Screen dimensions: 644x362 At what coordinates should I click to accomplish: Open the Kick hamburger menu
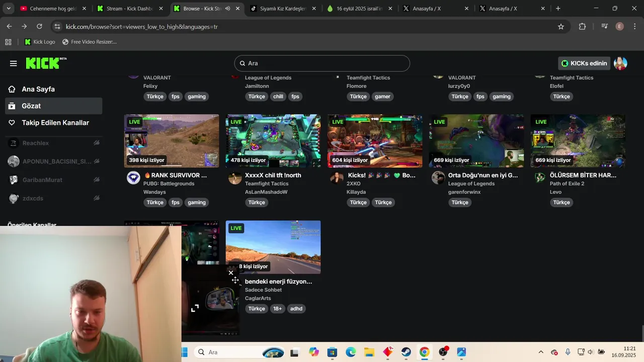(x=14, y=63)
